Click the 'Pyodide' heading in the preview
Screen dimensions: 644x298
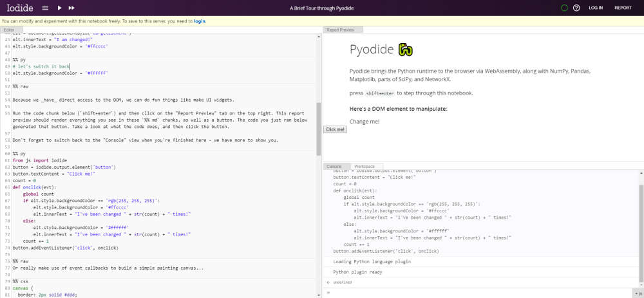(372, 50)
